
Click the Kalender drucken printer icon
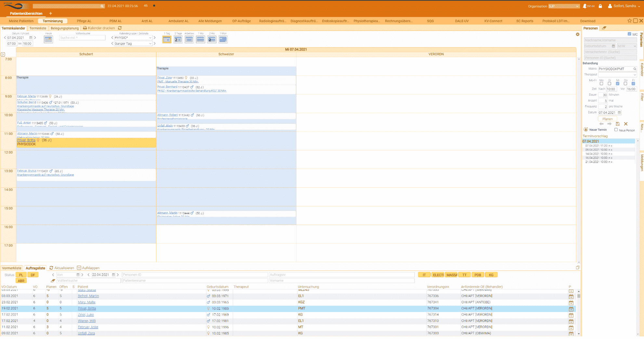pyautogui.click(x=85, y=28)
